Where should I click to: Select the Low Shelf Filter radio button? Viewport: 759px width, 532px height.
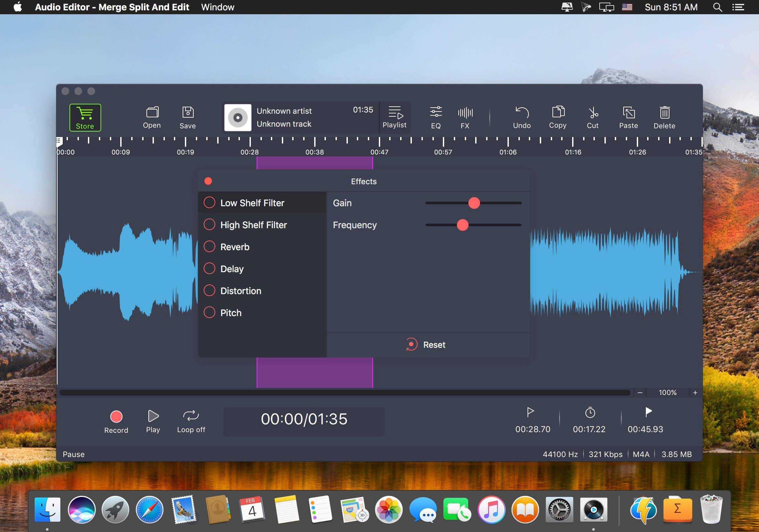tap(210, 203)
